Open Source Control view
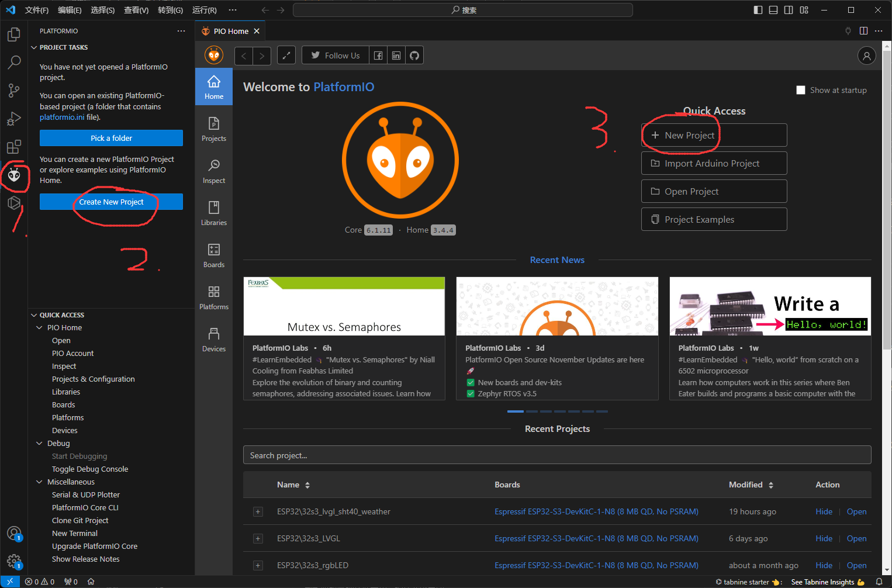 coord(14,90)
